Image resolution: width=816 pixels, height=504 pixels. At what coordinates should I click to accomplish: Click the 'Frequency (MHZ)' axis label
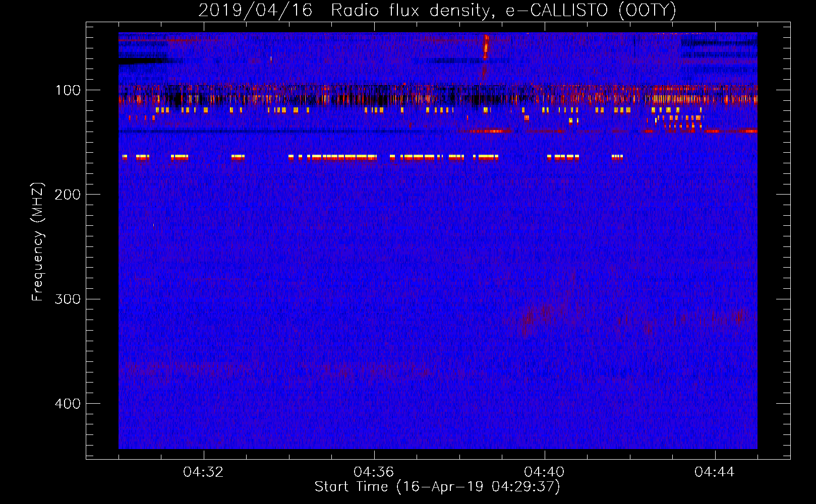pyautogui.click(x=38, y=241)
